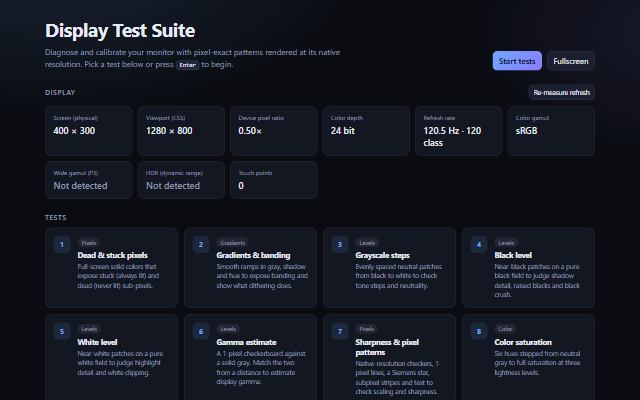Click the Enter key hint
Screen dimensions: 640x400
(187, 65)
